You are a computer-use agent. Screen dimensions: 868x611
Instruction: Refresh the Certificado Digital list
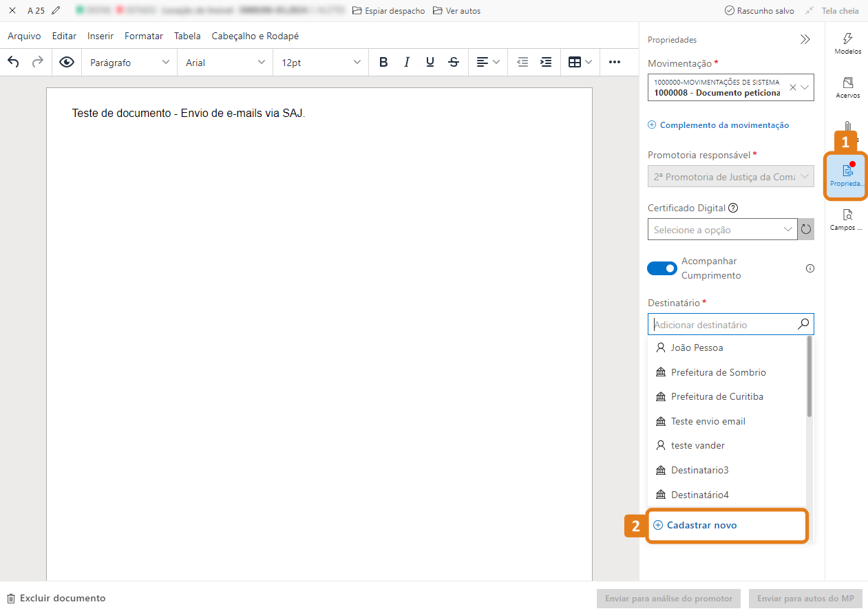pos(806,230)
